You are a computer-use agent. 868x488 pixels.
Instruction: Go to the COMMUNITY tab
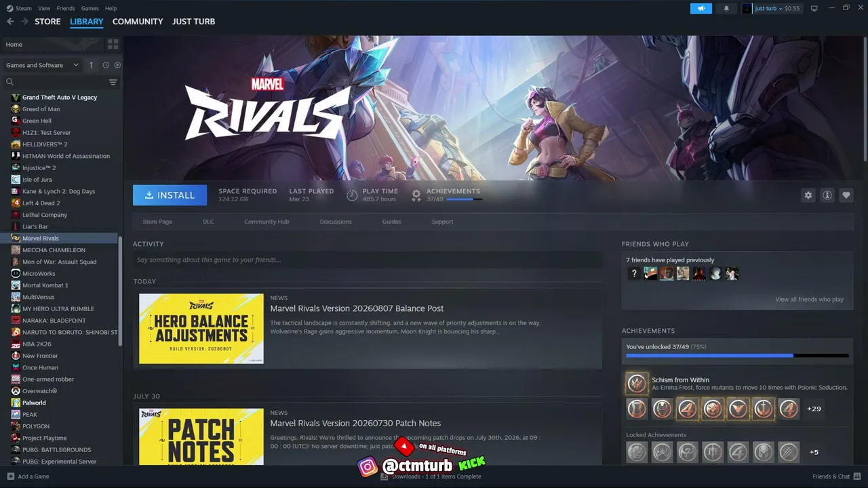pyautogui.click(x=138, y=22)
